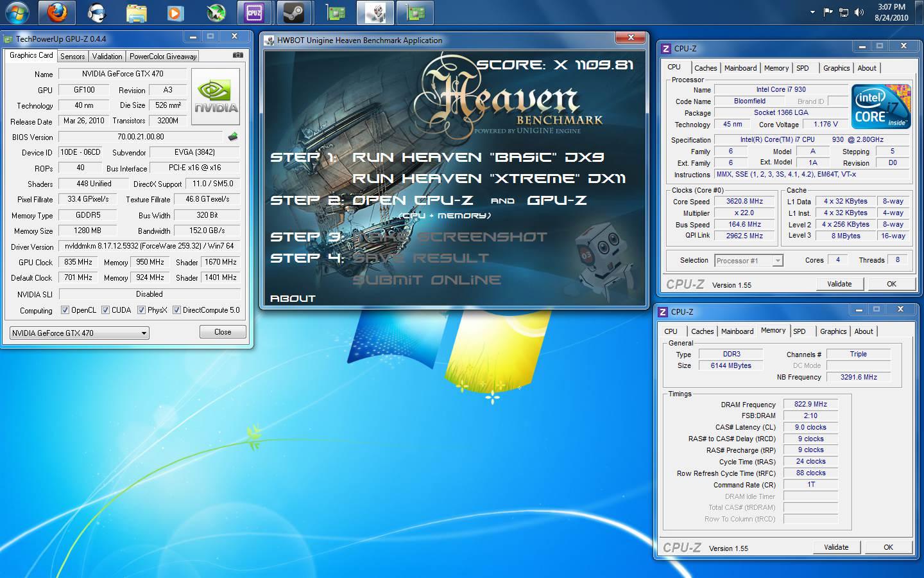Viewport: 924px width, 578px height.
Task: Click the taskbar clock showing 3:07 PM
Action: pos(891,12)
